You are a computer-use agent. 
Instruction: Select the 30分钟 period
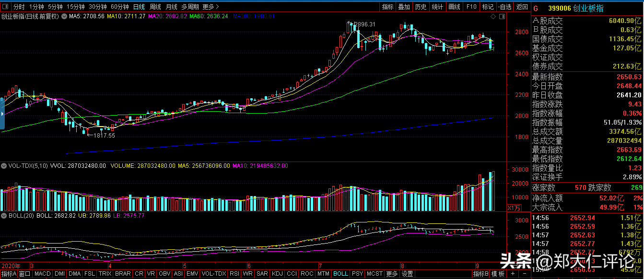[x=98, y=7]
